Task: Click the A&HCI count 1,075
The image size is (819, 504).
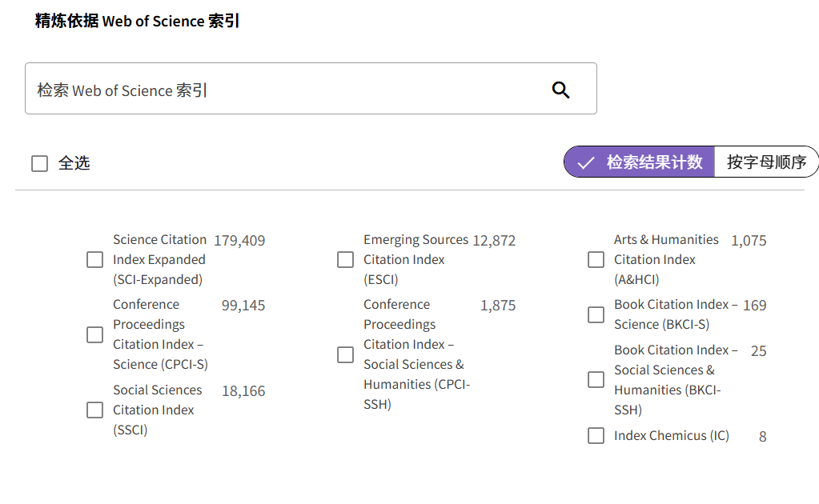Action: coord(749,240)
